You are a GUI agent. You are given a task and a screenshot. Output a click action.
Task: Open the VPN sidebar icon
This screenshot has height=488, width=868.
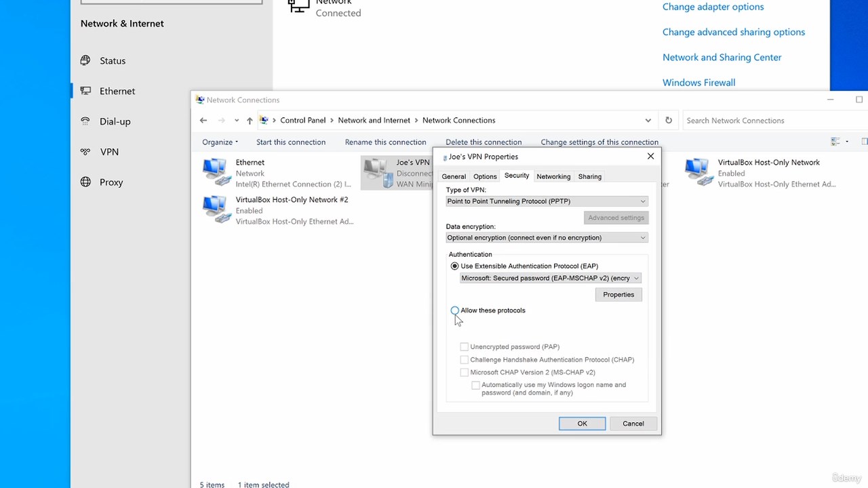click(85, 152)
